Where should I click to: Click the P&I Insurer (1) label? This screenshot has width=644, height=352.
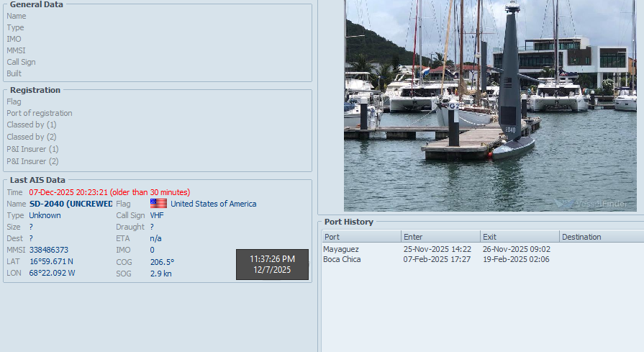click(32, 149)
